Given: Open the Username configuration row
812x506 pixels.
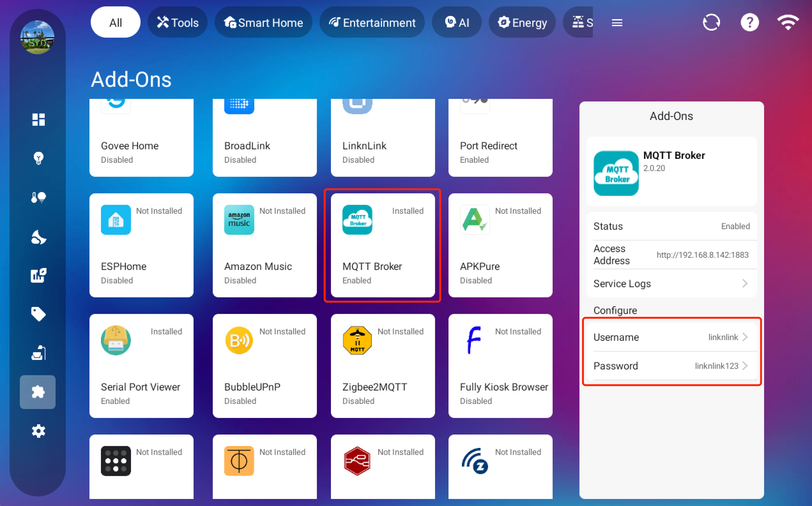Looking at the screenshot, I should (x=671, y=337).
